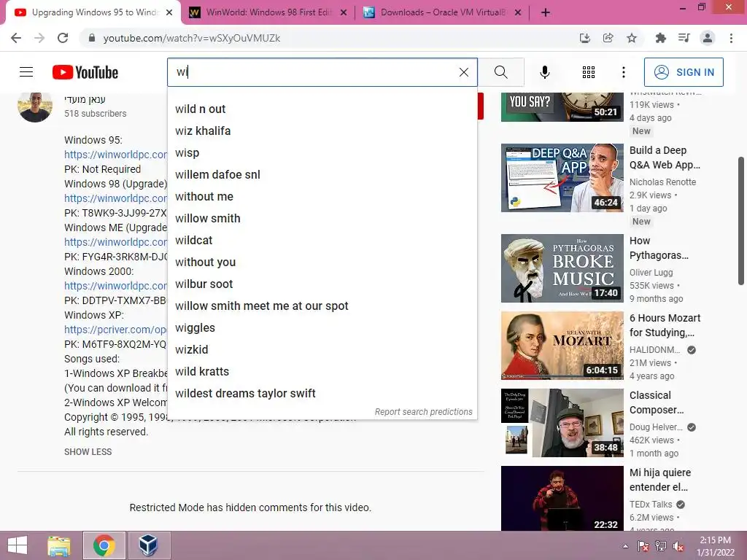Open the Windows Start button
Image resolution: width=747 pixels, height=560 pixels.
point(18,545)
